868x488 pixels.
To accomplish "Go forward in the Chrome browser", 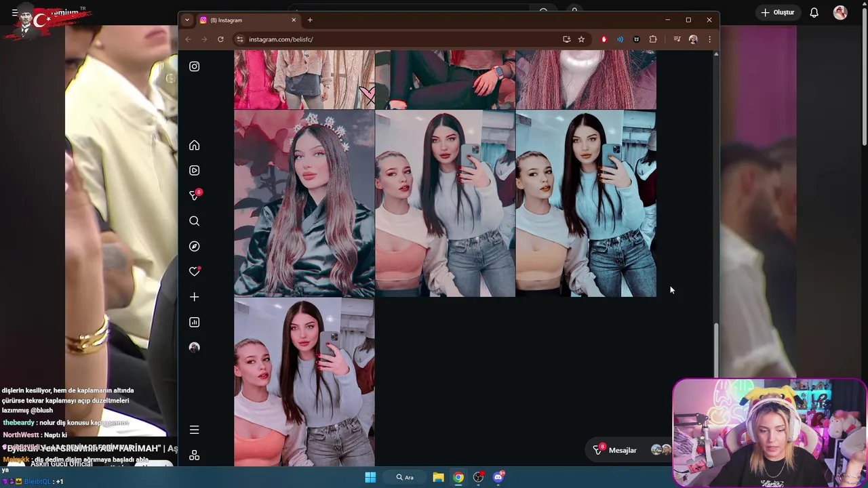I will [x=204, y=39].
